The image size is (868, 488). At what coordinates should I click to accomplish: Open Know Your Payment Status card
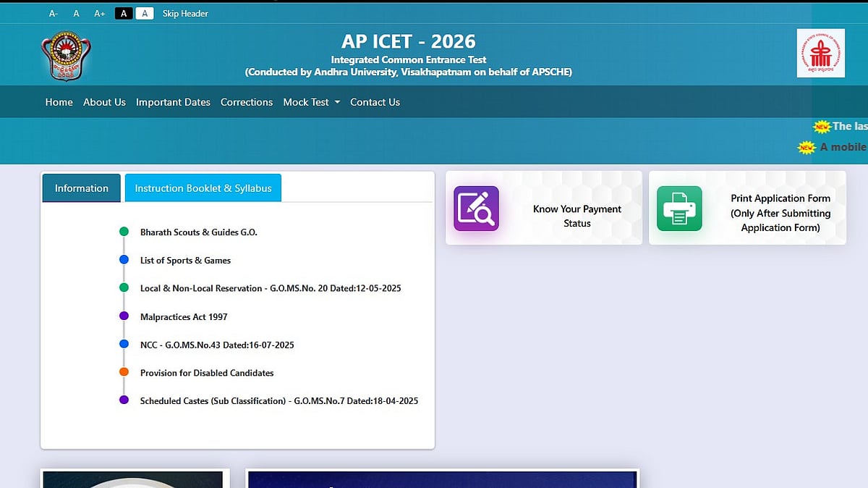576,216
